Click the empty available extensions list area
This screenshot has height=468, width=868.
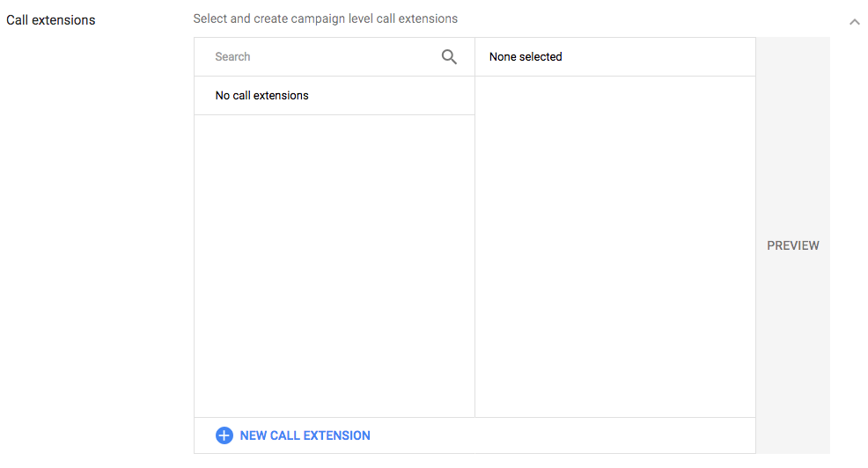tap(335, 264)
